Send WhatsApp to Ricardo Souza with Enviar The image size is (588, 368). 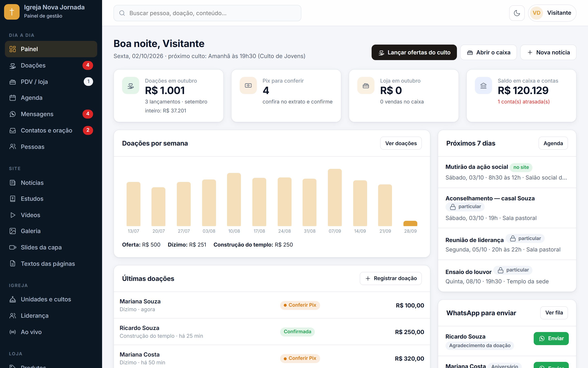[551, 338]
